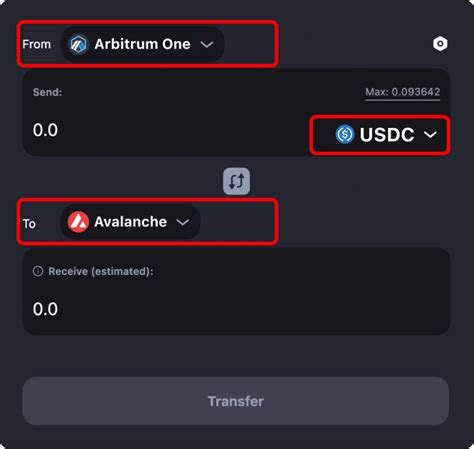Expand the Avalanche chain chevron
The image size is (474, 449).
coord(183,222)
